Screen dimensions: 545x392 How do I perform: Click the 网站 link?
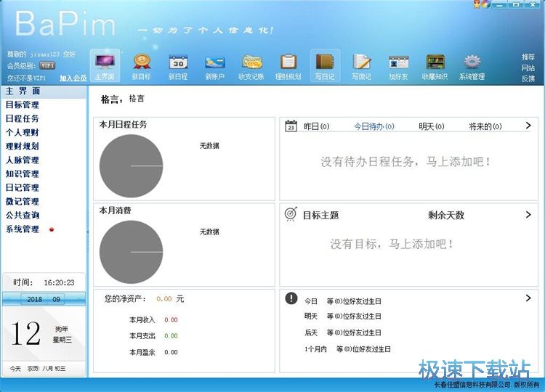(528, 68)
